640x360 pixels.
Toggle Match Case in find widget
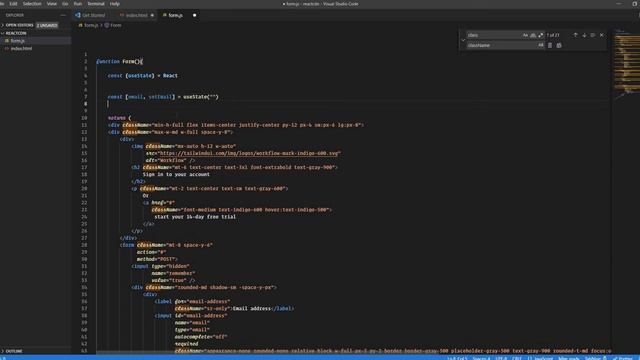525,35
